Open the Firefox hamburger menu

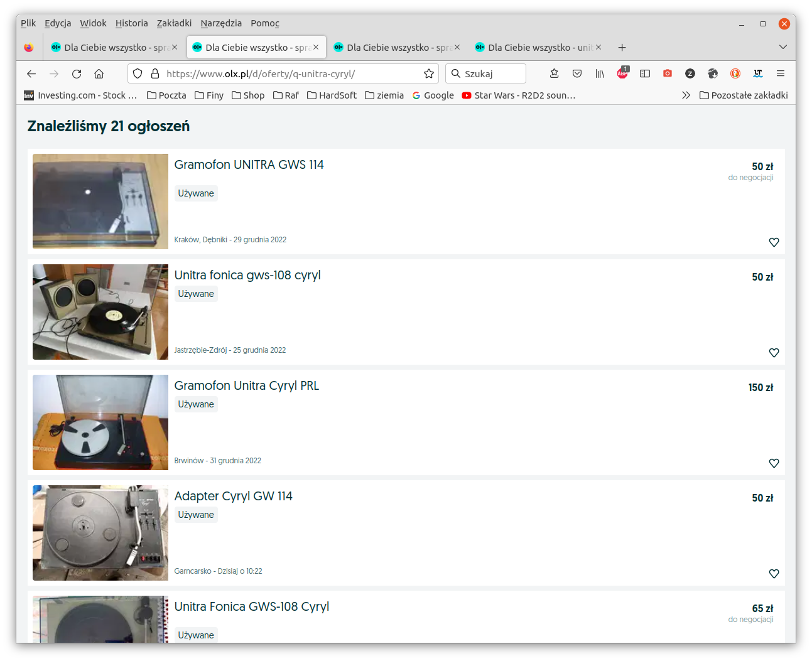781,73
